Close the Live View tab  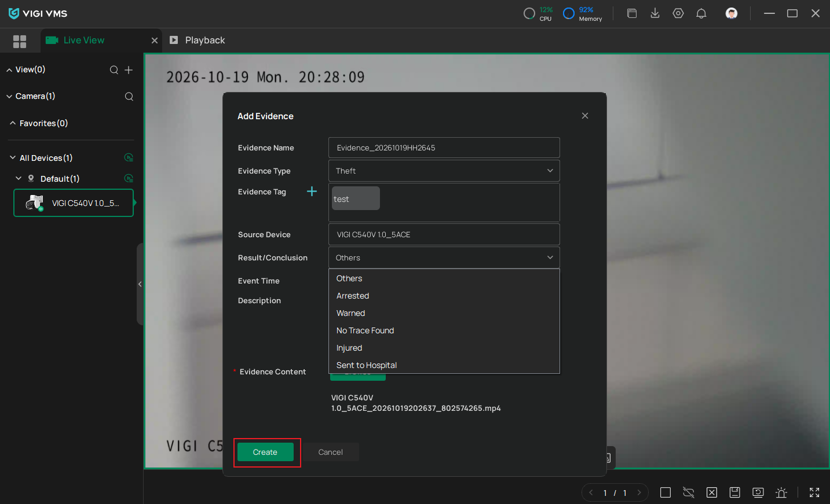[155, 41]
